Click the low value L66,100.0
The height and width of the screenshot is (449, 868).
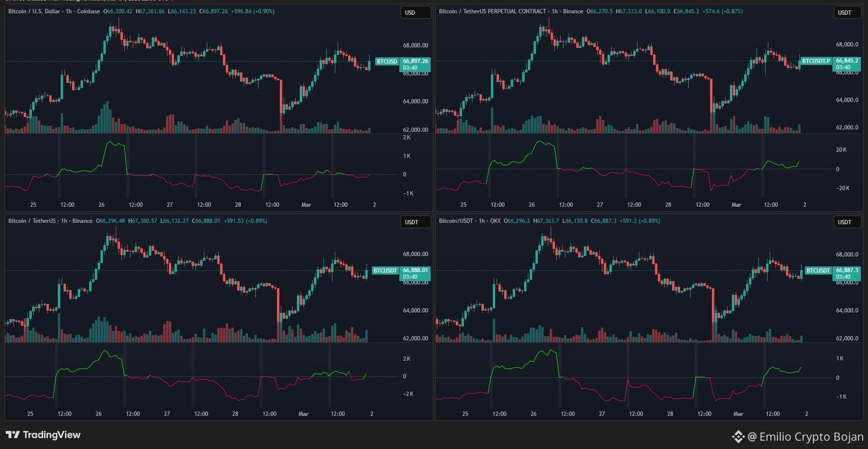click(x=658, y=11)
